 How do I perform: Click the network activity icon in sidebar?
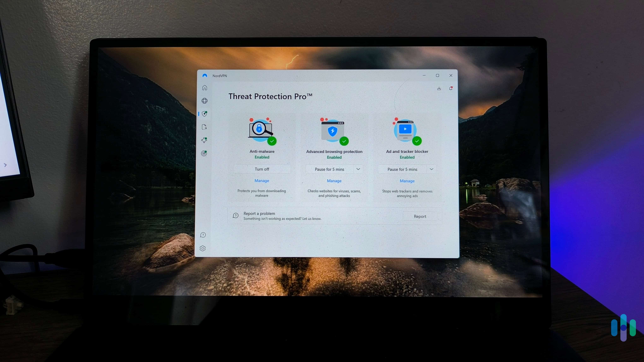[x=204, y=140]
